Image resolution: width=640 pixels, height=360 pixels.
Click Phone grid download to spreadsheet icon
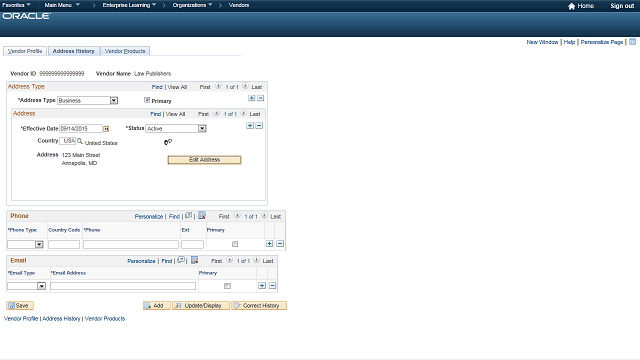coord(202,216)
